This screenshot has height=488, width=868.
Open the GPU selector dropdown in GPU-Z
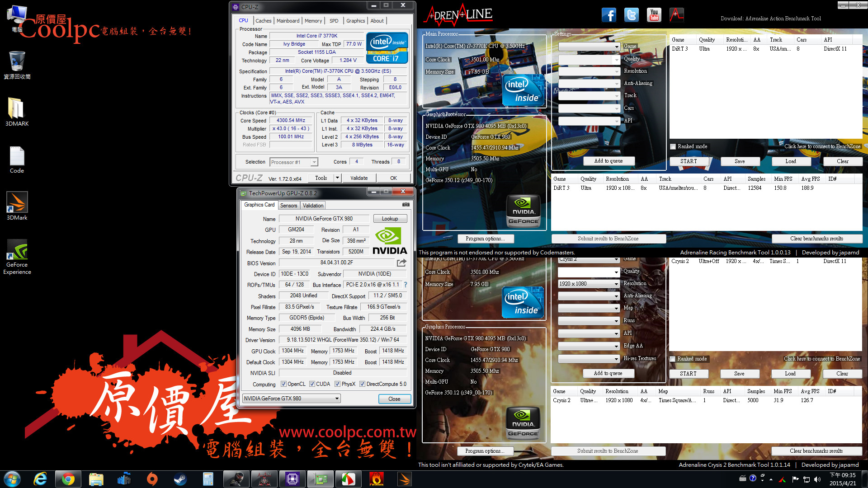[292, 399]
